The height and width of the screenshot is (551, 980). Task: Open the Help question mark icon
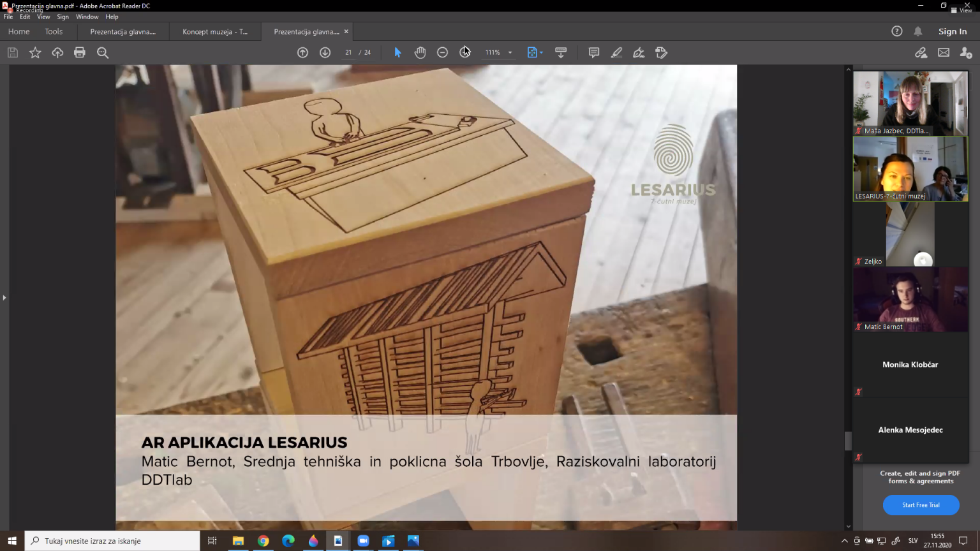(897, 31)
